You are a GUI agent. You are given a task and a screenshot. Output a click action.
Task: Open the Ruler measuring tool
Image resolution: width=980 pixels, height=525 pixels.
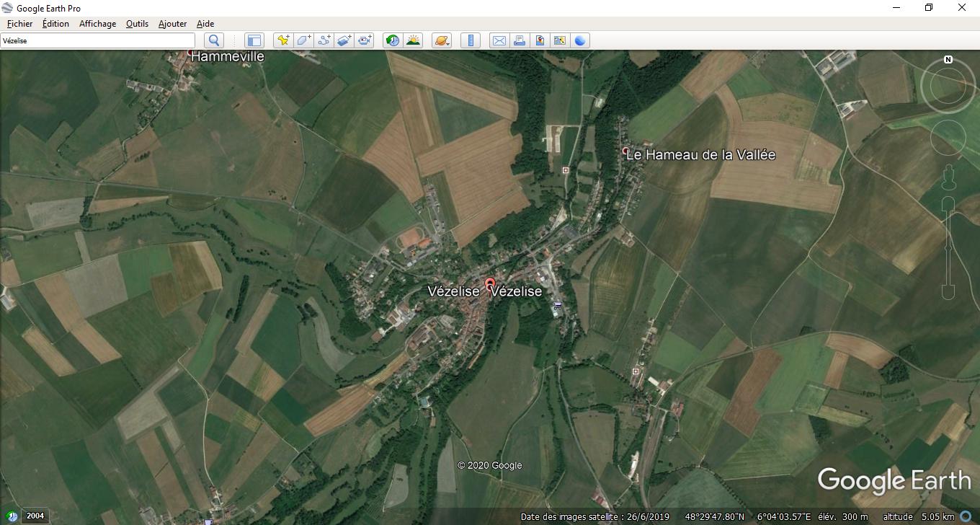tap(470, 40)
